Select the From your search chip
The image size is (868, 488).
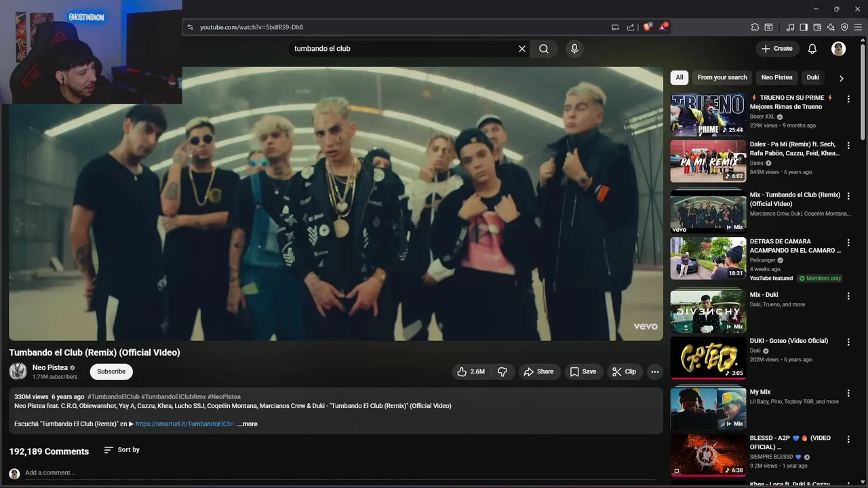tap(722, 77)
